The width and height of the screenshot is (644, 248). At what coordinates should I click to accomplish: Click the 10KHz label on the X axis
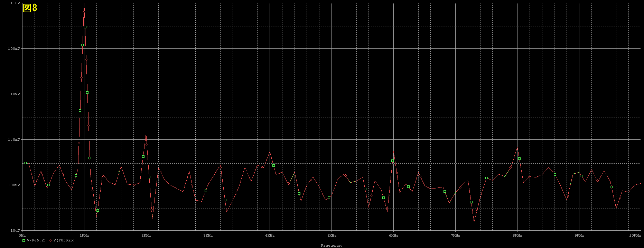(635, 236)
